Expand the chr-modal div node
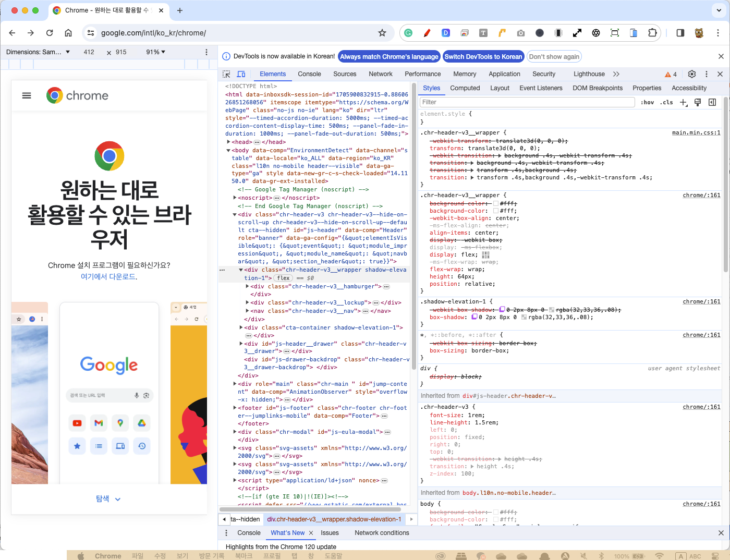This screenshot has height=560, width=730. point(235,432)
